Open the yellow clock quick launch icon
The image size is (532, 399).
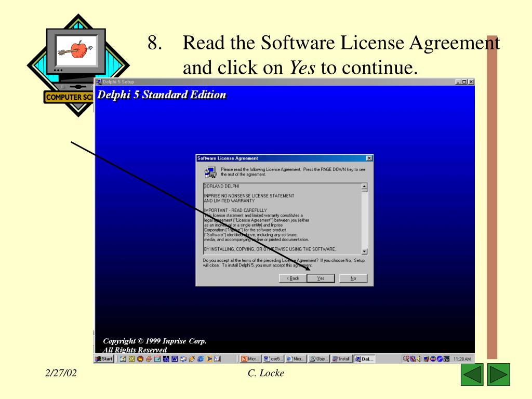coord(131,358)
